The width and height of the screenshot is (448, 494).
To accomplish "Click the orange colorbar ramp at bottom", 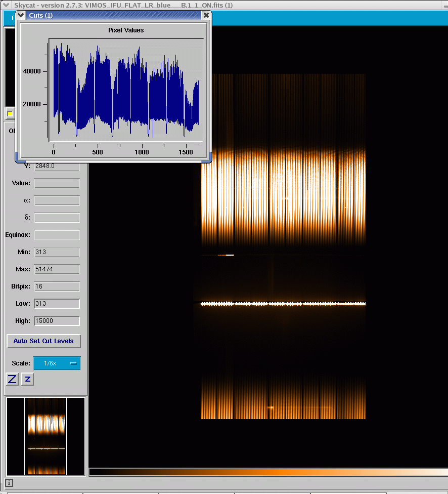I will [x=268, y=472].
